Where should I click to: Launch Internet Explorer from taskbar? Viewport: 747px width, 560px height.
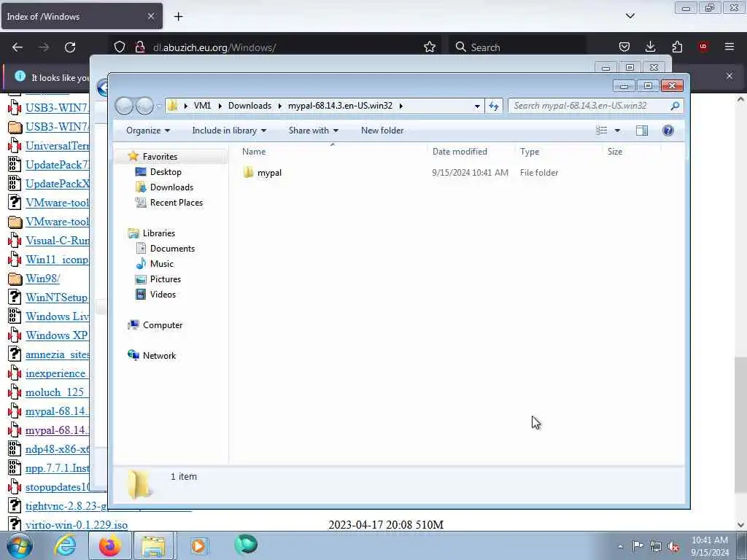pyautogui.click(x=65, y=546)
